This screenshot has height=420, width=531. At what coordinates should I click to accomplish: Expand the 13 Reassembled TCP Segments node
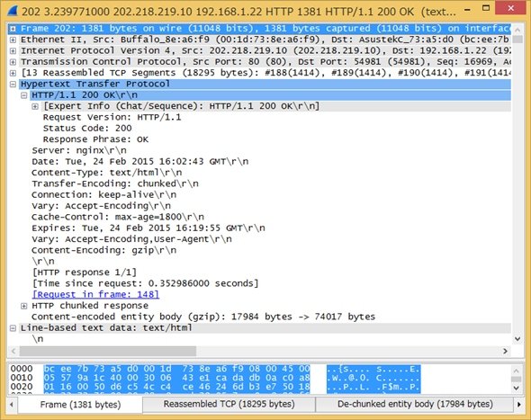tap(13, 73)
